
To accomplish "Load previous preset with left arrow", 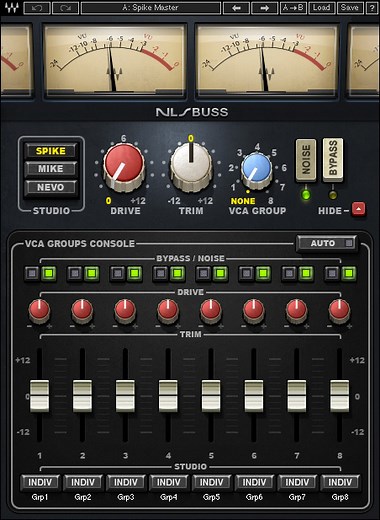I will point(236,8).
